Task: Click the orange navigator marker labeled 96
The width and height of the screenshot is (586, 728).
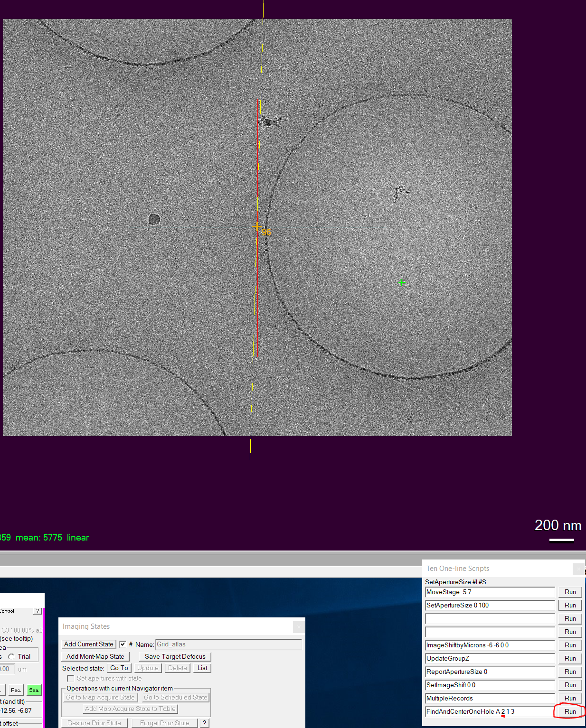Action: click(x=258, y=228)
